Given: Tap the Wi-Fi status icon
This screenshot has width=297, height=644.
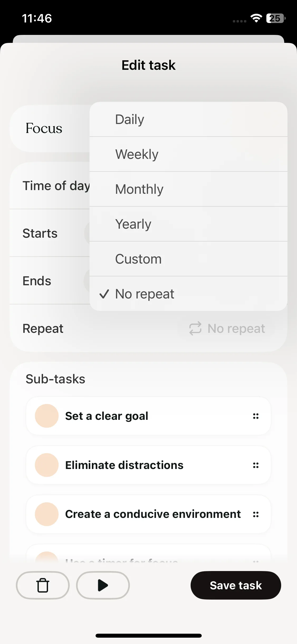Looking at the screenshot, I should 256,18.
